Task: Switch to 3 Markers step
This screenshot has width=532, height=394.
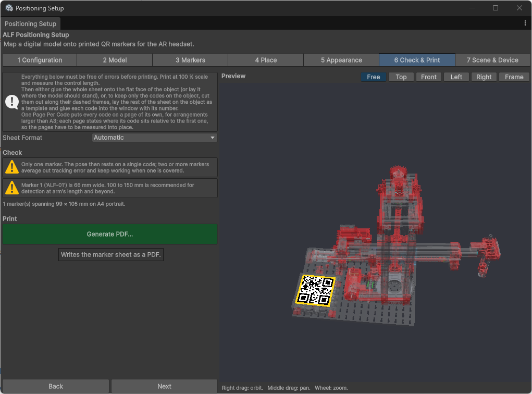Action: [x=190, y=60]
